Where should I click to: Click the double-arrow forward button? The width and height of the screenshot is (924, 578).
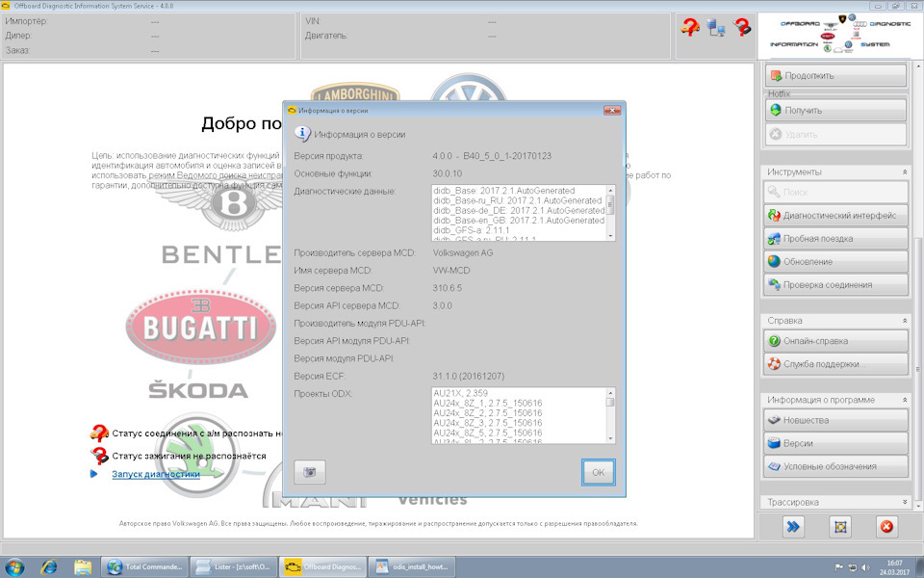pos(793,527)
